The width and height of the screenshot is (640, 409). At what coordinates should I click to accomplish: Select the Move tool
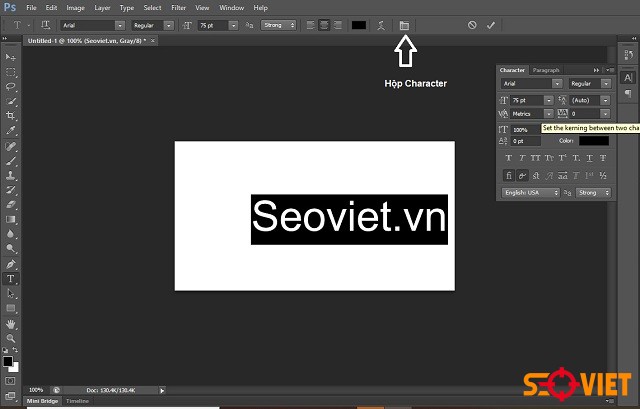coord(11,57)
